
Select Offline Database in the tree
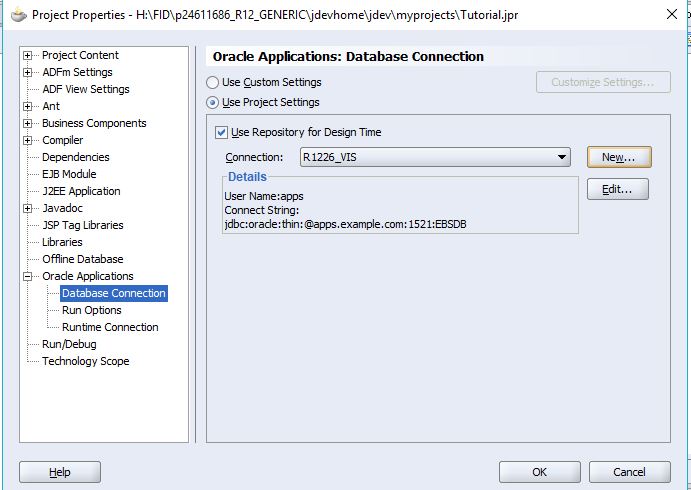(82, 259)
